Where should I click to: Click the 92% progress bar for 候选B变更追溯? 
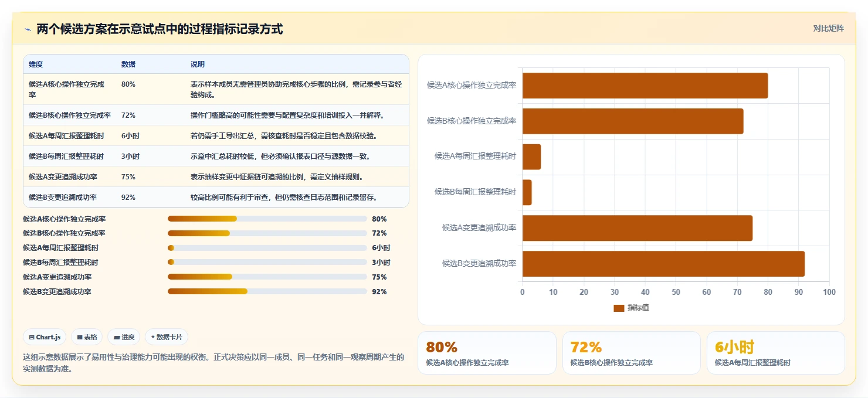[267, 291]
